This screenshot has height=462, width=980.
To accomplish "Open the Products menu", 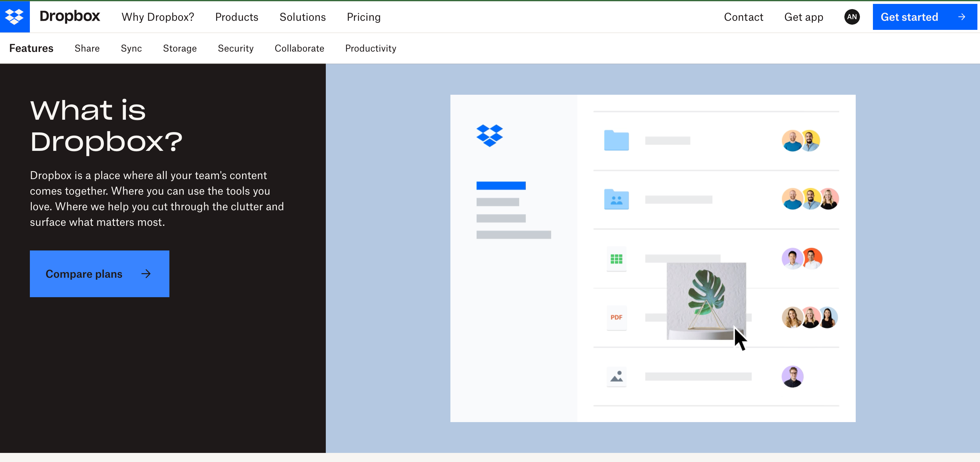I will point(237,17).
